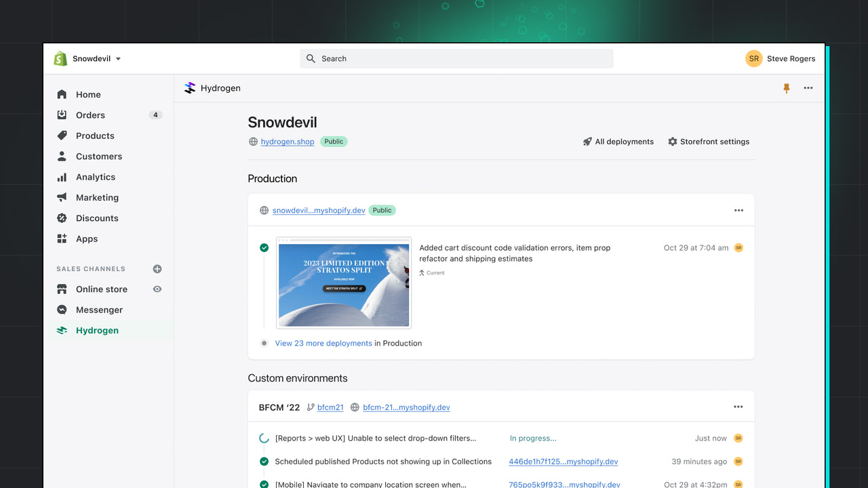
Task: View 23 more deployments in Production
Action: click(323, 343)
